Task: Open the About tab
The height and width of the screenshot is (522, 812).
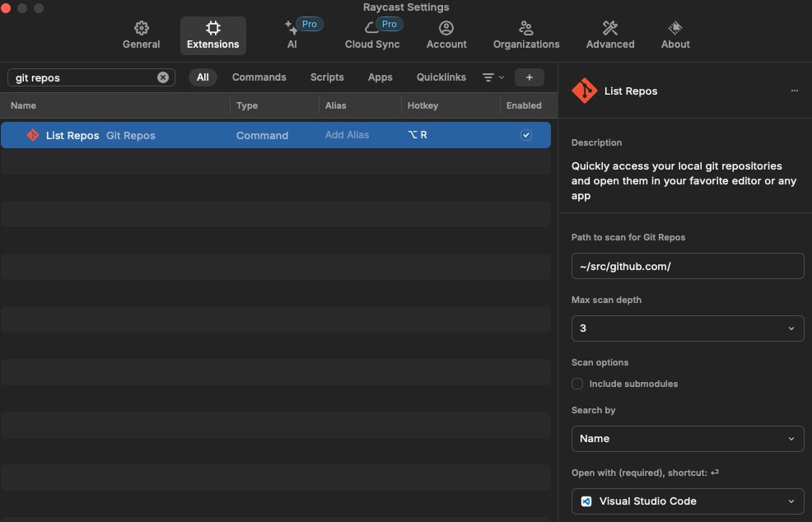Action: point(675,35)
